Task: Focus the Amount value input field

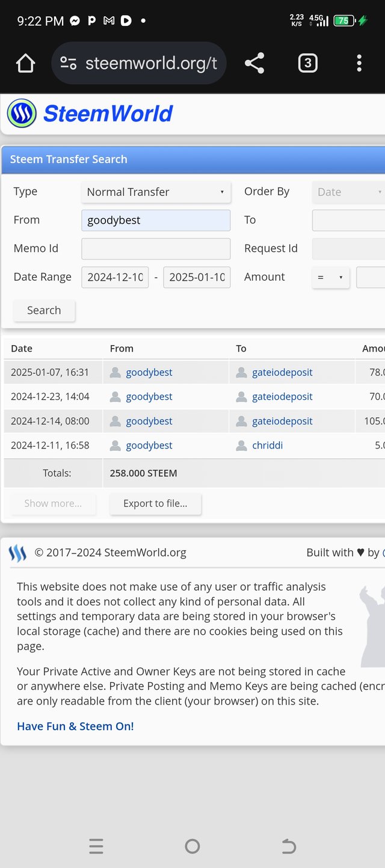Action: coord(371,277)
